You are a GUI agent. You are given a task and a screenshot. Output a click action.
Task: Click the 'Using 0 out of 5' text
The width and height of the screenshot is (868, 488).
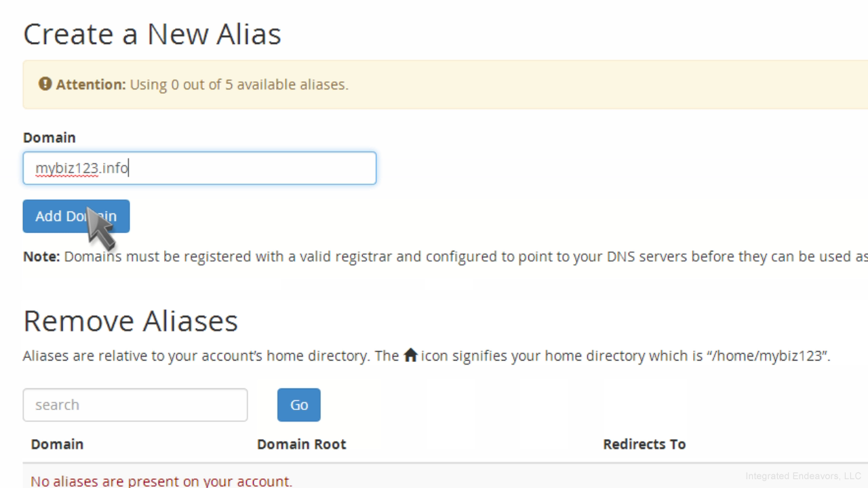239,85
